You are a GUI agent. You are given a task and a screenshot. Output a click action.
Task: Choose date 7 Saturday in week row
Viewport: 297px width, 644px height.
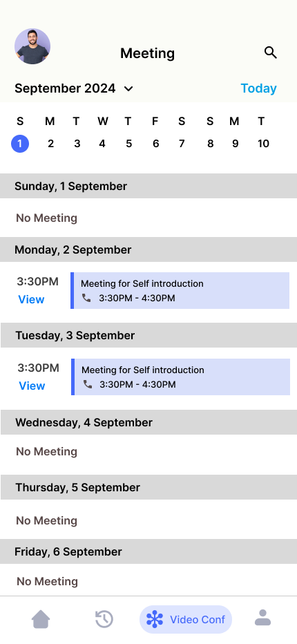coord(182,144)
